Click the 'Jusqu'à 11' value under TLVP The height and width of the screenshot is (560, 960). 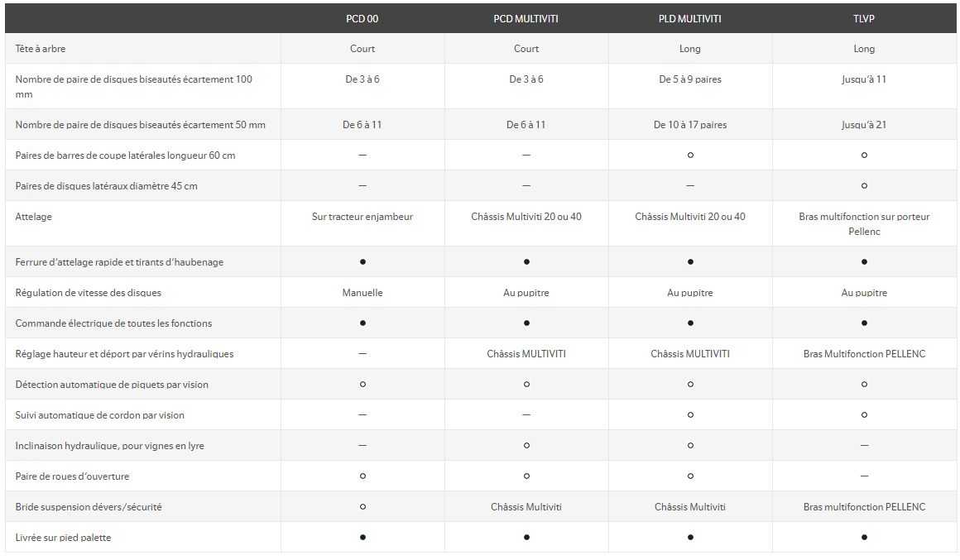point(864,79)
